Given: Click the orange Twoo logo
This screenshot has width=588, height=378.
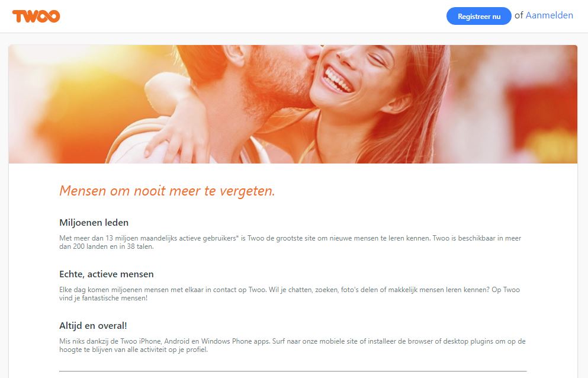Looking at the screenshot, I should 36,16.
